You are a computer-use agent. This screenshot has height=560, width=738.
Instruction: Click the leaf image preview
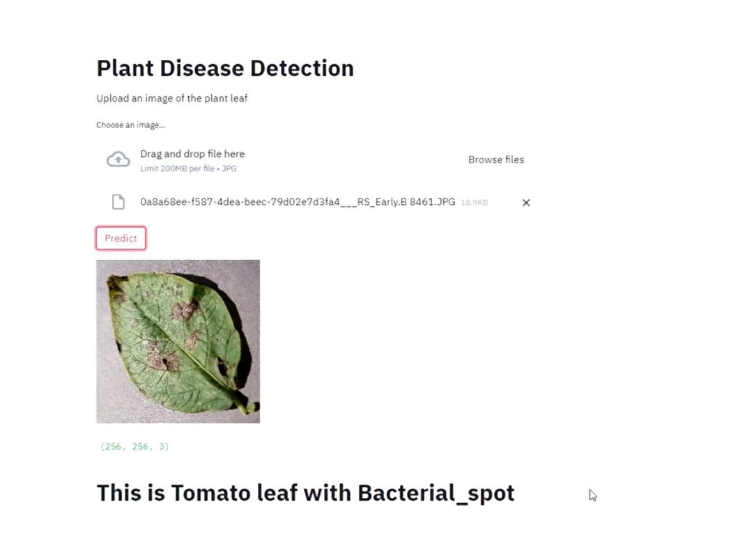178,341
